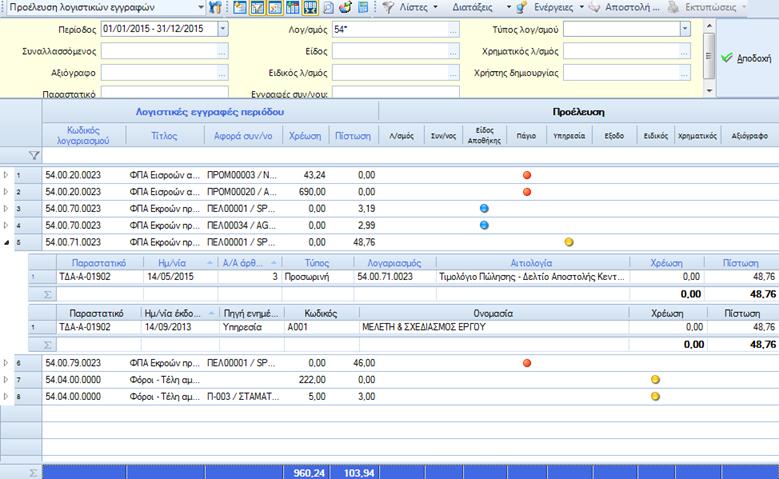
Task: Sort by Χρέωση column header in main grid
Action: (x=305, y=136)
